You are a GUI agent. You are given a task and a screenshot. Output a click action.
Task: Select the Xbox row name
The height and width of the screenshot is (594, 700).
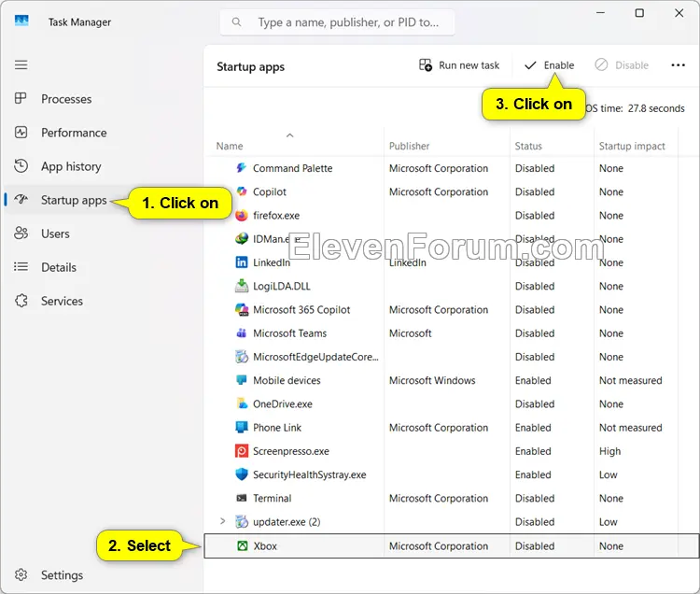point(265,545)
